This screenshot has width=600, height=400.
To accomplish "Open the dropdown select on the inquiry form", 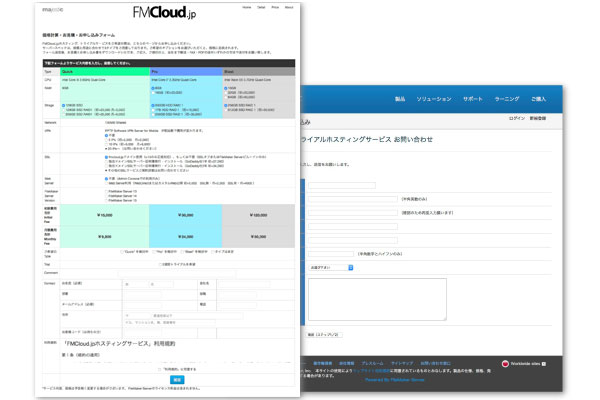I will [x=331, y=268].
